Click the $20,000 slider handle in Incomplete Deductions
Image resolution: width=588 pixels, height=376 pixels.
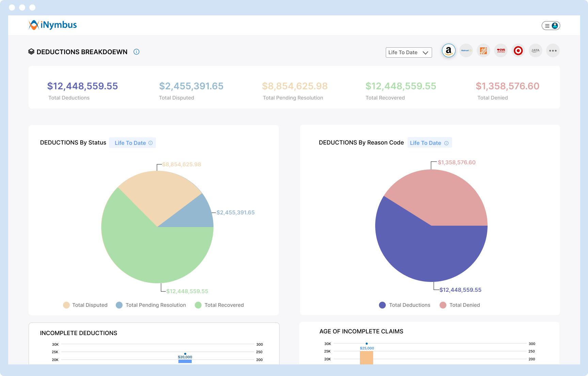pos(185,354)
